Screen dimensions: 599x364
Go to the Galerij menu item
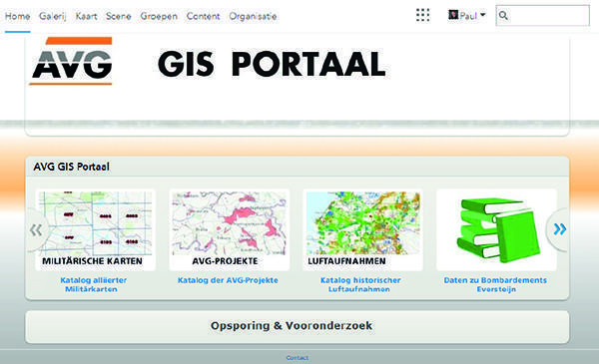point(53,16)
